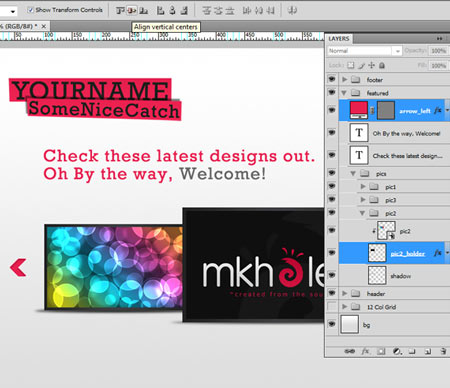The width and height of the screenshot is (450, 388).
Task: Open the tool preset dropdown arrow
Action: 13,11
